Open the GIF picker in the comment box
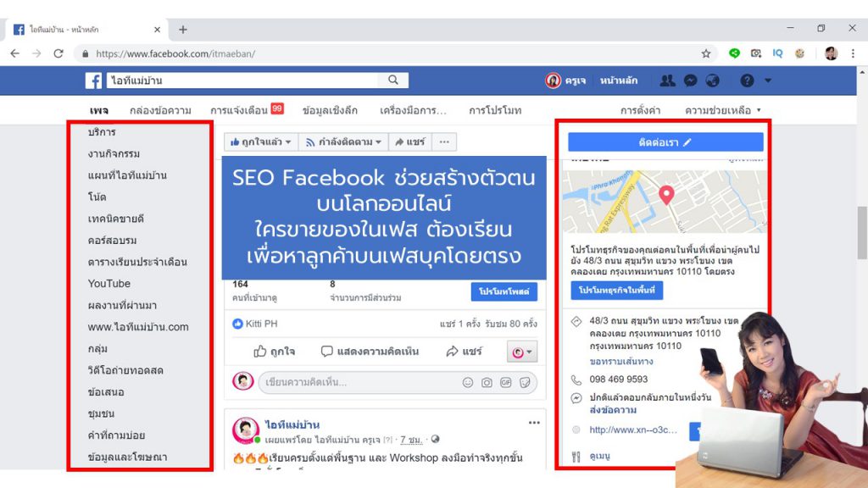The image size is (868, 488). pos(506,382)
